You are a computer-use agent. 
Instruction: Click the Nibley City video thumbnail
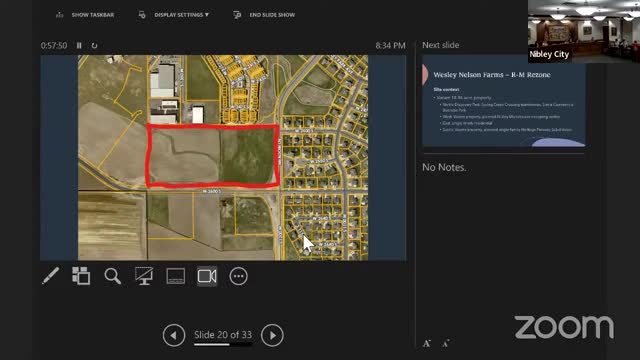[x=584, y=31]
